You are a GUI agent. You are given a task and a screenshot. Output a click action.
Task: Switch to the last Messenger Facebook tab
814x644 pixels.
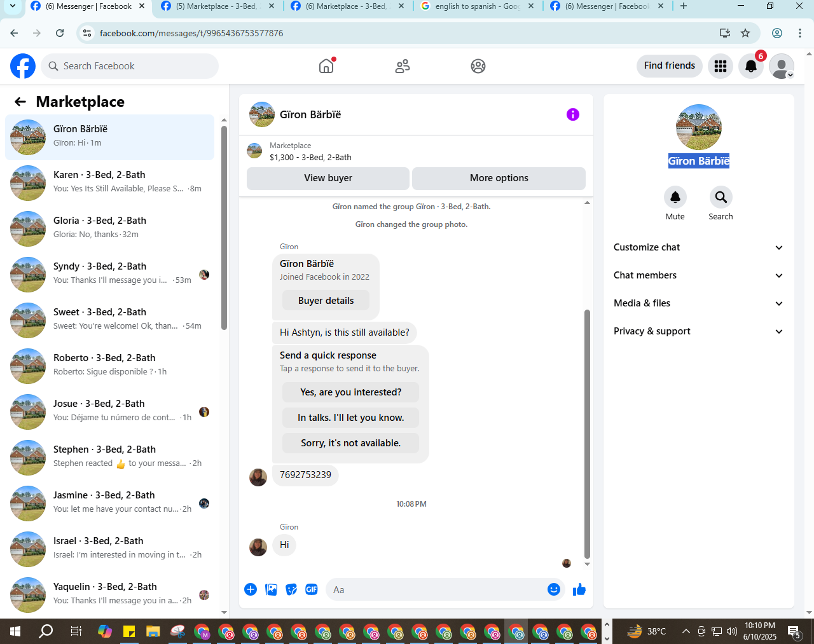click(607, 6)
